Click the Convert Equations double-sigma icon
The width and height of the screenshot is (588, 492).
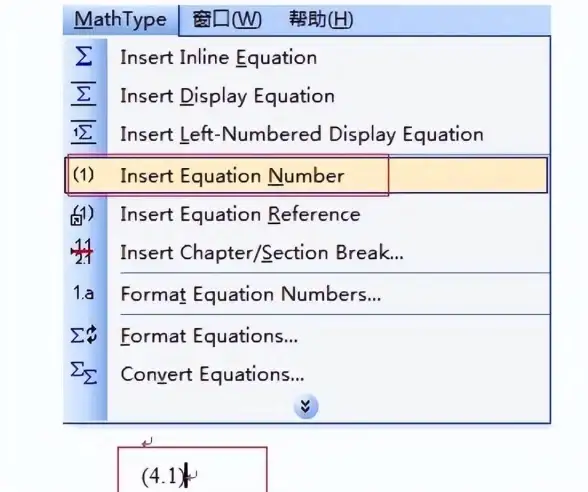(84, 373)
